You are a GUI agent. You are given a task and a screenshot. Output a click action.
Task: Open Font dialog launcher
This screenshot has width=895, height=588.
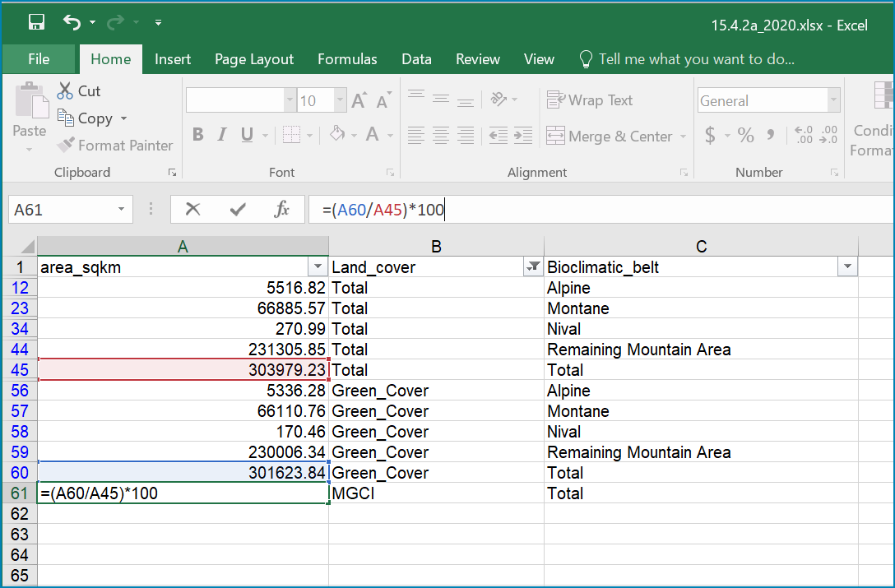tap(390, 173)
